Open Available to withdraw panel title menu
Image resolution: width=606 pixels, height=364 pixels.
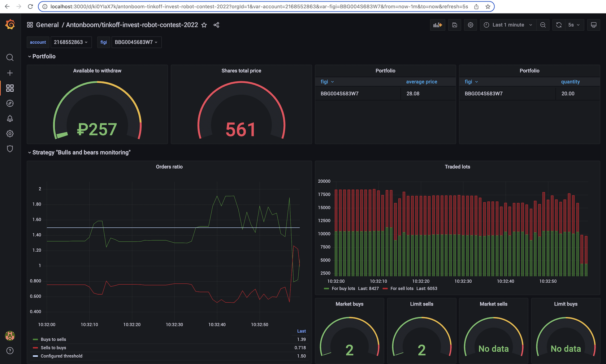coord(97,71)
